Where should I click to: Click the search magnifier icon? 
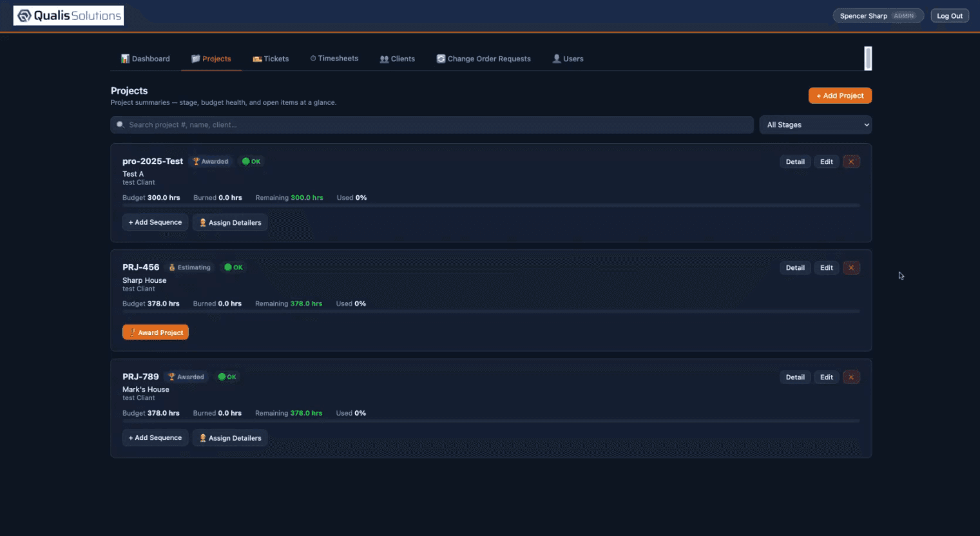[x=120, y=125]
